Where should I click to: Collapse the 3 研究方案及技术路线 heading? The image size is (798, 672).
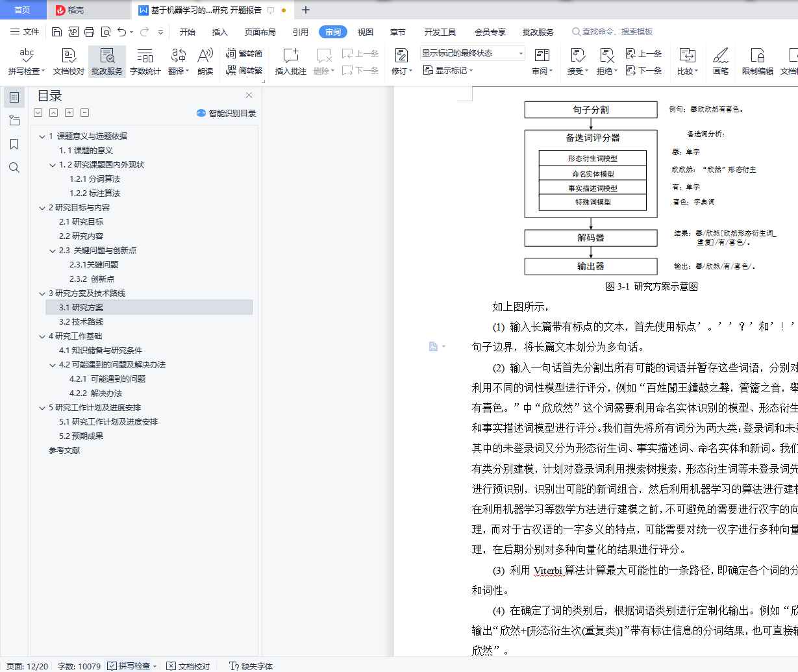pyautogui.click(x=42, y=293)
